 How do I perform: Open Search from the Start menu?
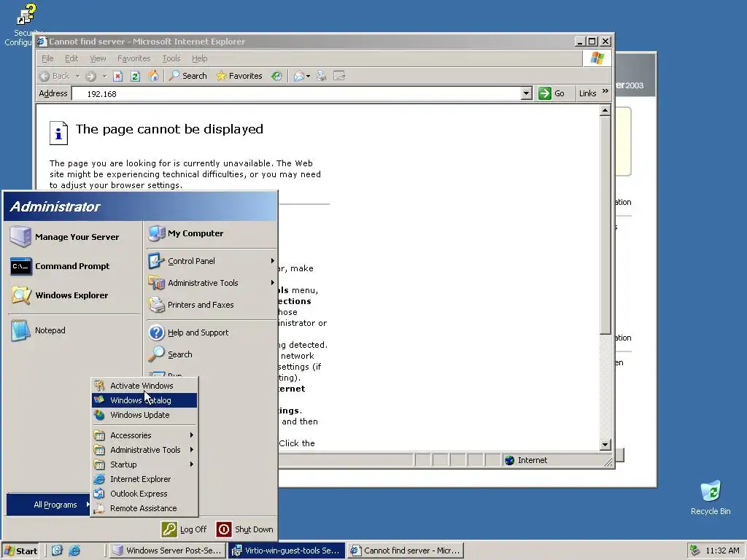211,354
